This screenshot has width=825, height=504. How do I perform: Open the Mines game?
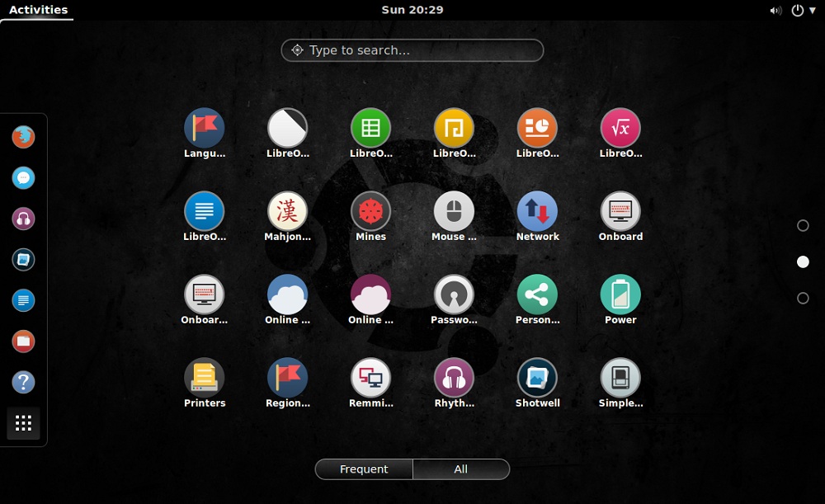click(x=370, y=211)
